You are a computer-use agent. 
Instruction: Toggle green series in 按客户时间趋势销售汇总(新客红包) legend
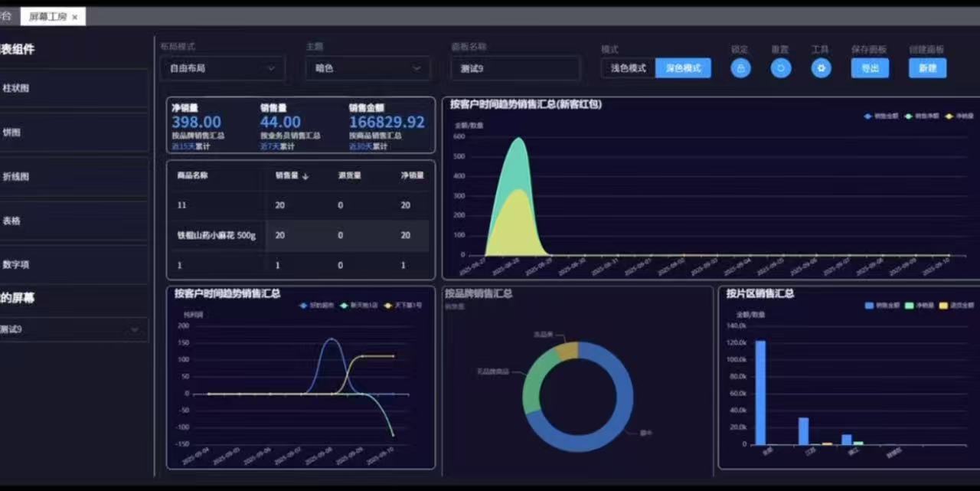coord(923,116)
